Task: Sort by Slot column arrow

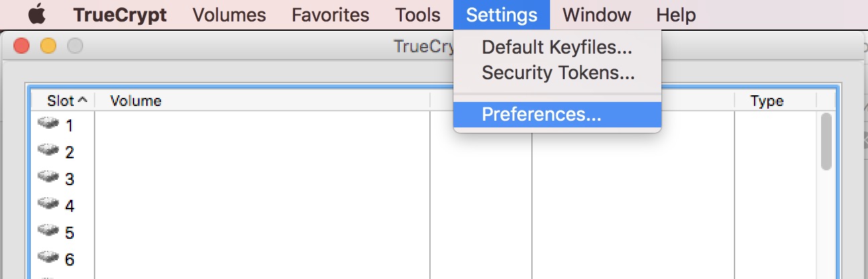Action: [x=83, y=101]
